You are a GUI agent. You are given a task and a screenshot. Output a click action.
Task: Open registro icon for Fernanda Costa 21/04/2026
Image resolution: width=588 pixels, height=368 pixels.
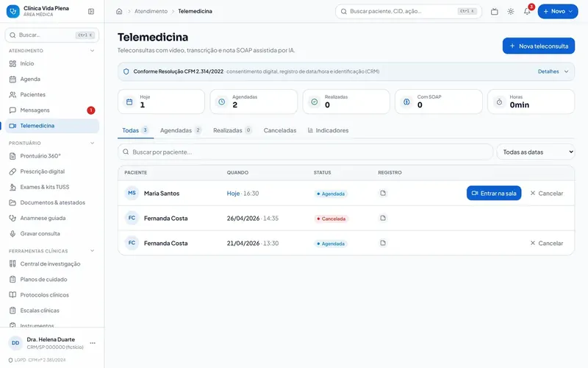pyautogui.click(x=383, y=243)
